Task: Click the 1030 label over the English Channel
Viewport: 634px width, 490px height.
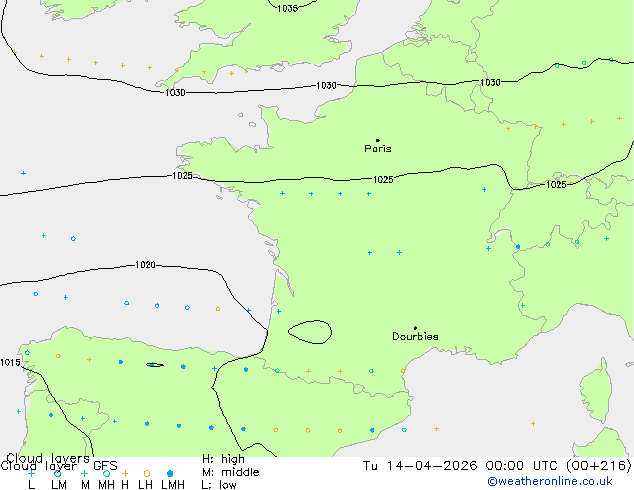Action: (326, 85)
